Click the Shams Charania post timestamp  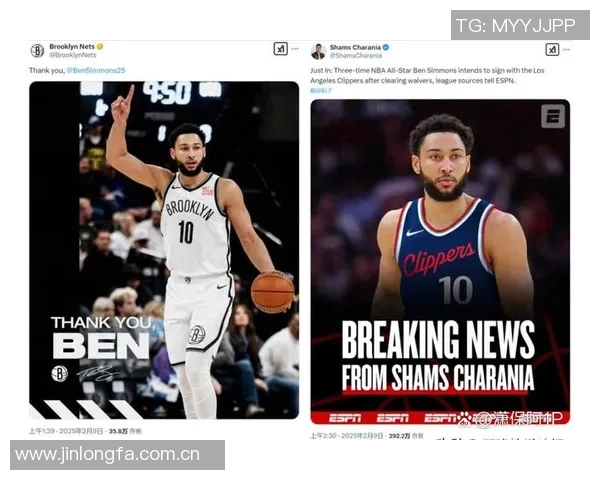coord(347,436)
